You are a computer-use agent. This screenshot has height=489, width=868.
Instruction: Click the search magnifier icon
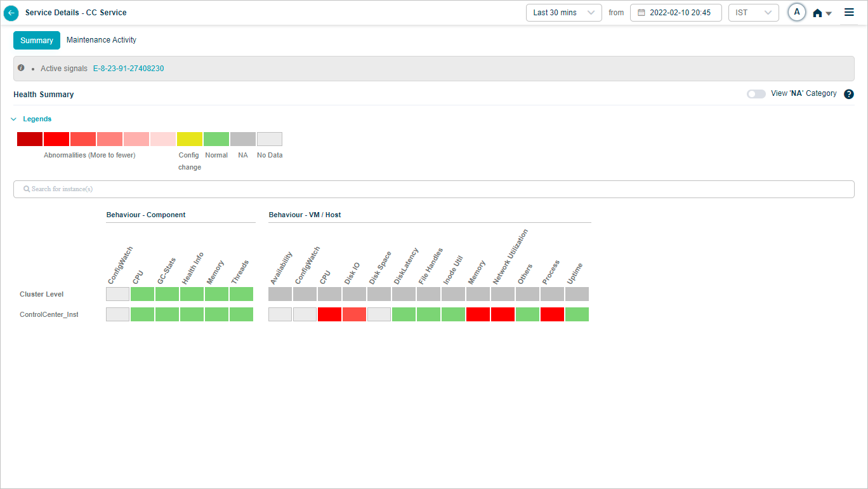point(27,189)
